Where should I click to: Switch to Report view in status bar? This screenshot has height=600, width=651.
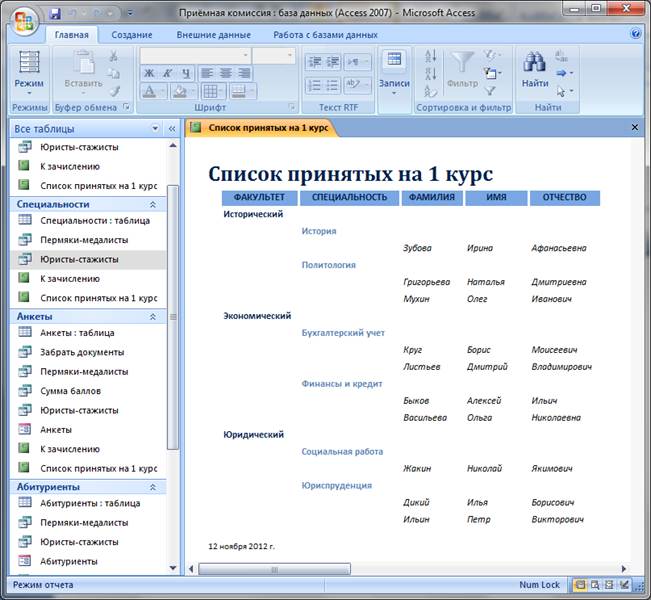[x=580, y=585]
